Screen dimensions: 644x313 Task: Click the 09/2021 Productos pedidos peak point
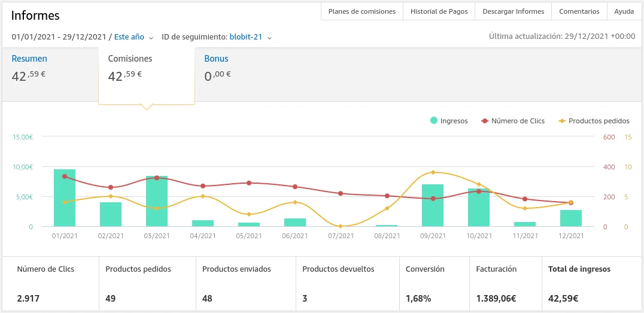click(x=433, y=172)
